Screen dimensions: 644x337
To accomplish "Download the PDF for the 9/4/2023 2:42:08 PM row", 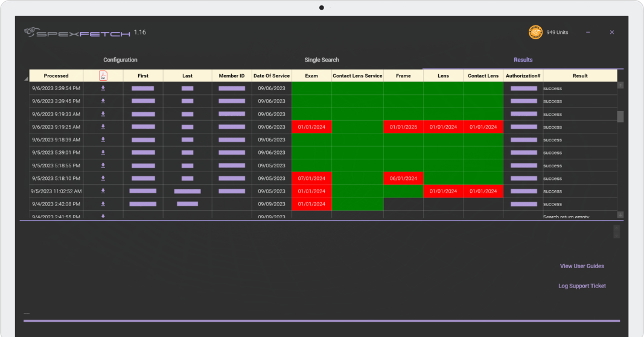I will pyautogui.click(x=103, y=204).
